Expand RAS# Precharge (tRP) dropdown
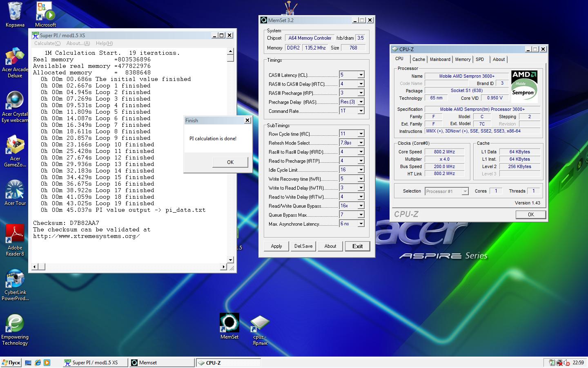 point(361,93)
